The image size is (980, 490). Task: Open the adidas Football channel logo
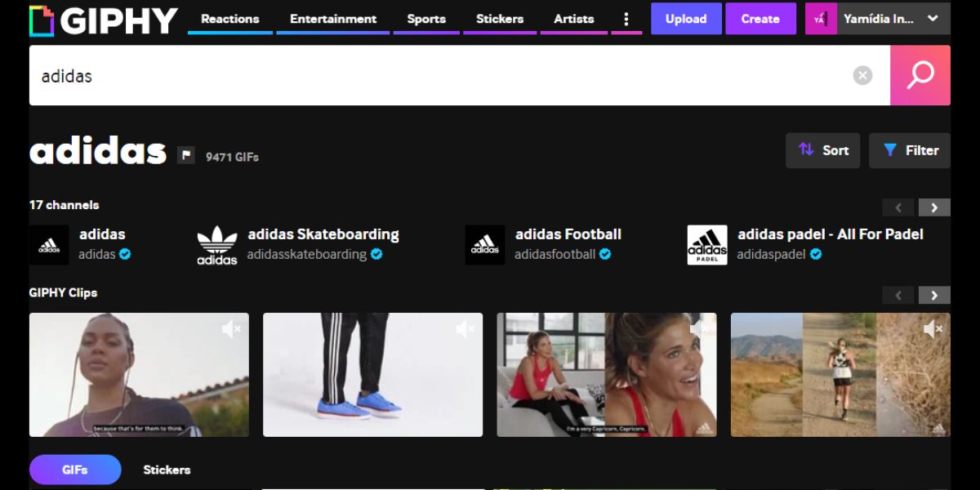(x=485, y=245)
